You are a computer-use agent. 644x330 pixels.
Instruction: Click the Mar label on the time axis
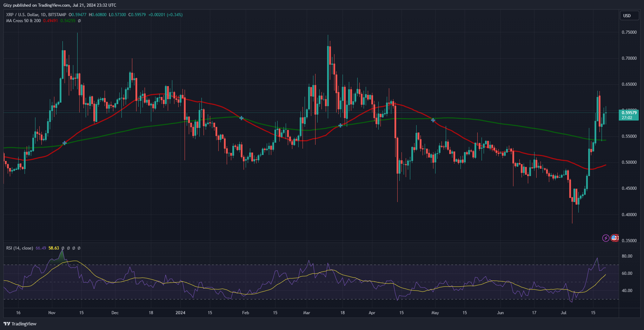307,313
